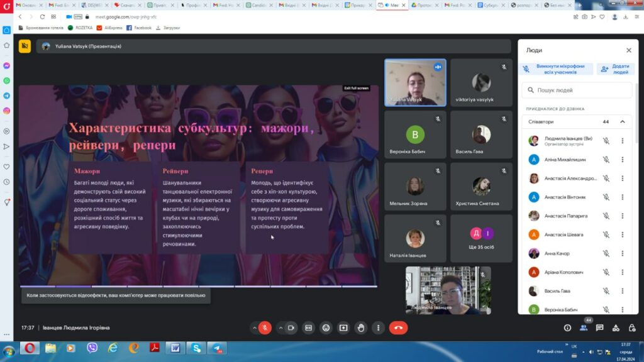Click the present screen icon
This screenshot has height=362, width=644.
pyautogui.click(x=343, y=328)
